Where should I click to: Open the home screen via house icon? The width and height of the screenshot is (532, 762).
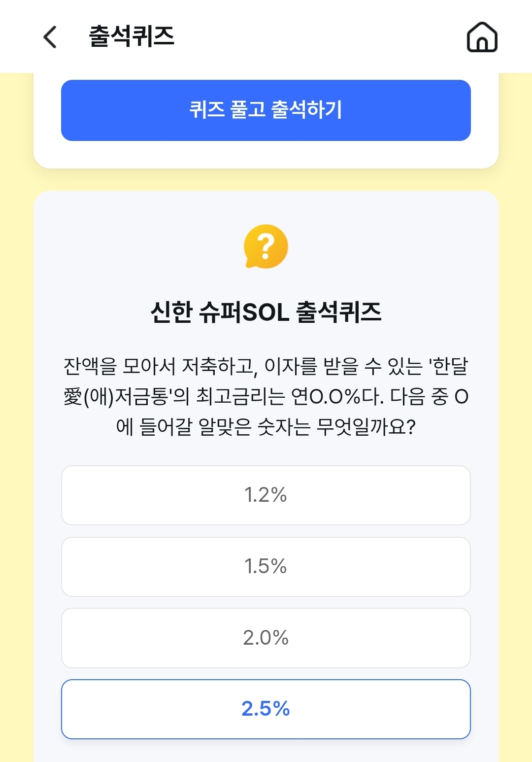[482, 37]
